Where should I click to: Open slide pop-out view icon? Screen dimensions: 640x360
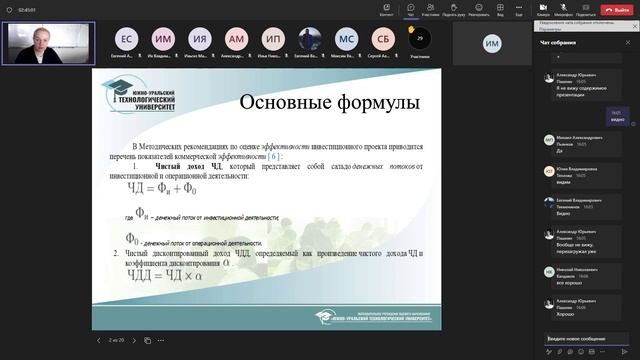(x=147, y=340)
